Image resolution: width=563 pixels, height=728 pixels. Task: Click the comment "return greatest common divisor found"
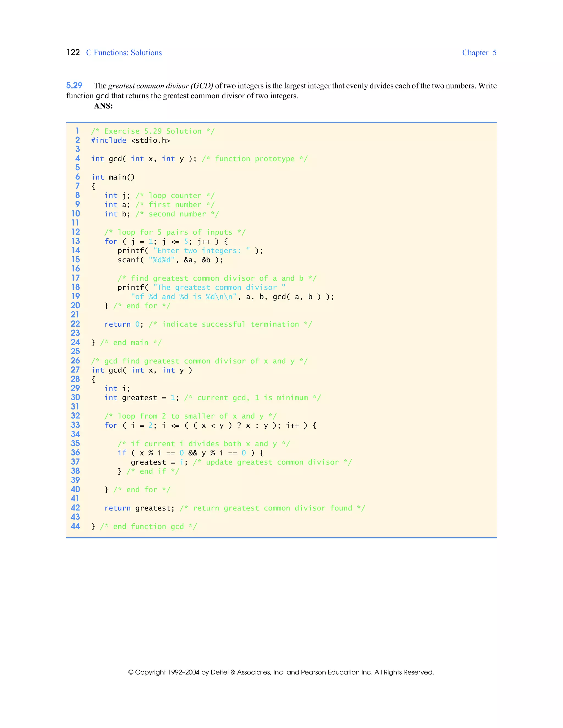pos(272,508)
